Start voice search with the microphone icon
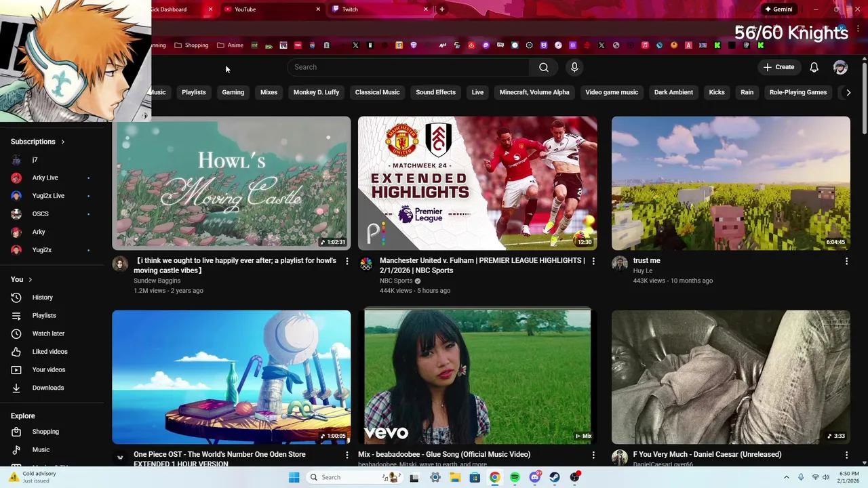Viewport: 868px width, 488px height. pyautogui.click(x=574, y=67)
